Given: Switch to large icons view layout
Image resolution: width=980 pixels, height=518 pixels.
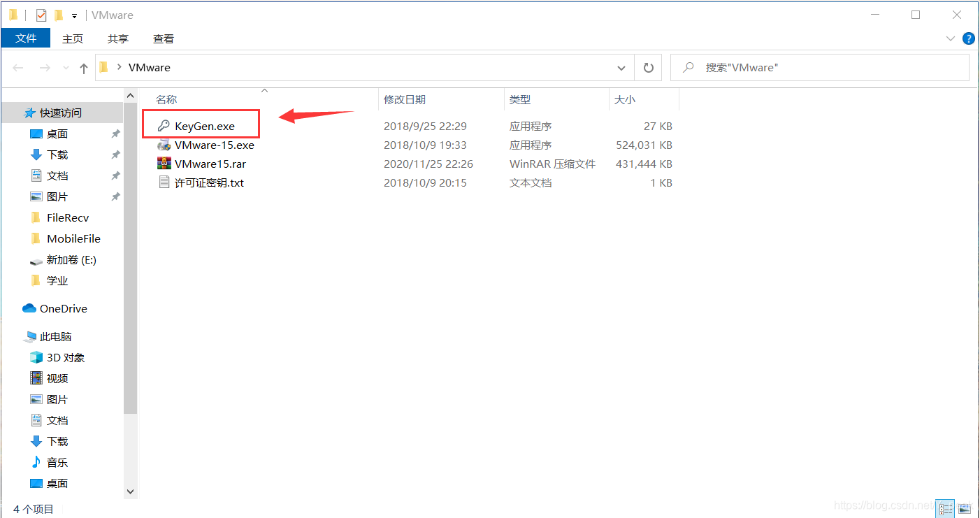Looking at the screenshot, I should (965, 510).
